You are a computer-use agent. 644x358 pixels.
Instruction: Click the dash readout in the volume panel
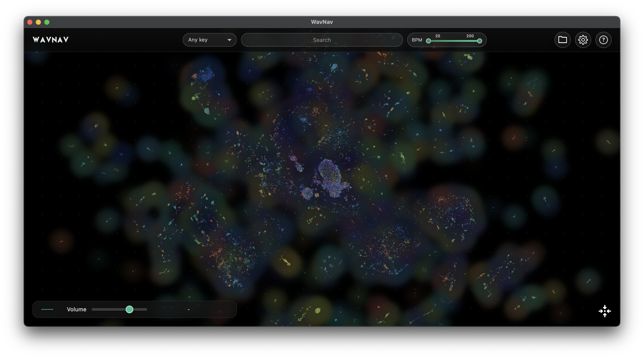[188, 310]
